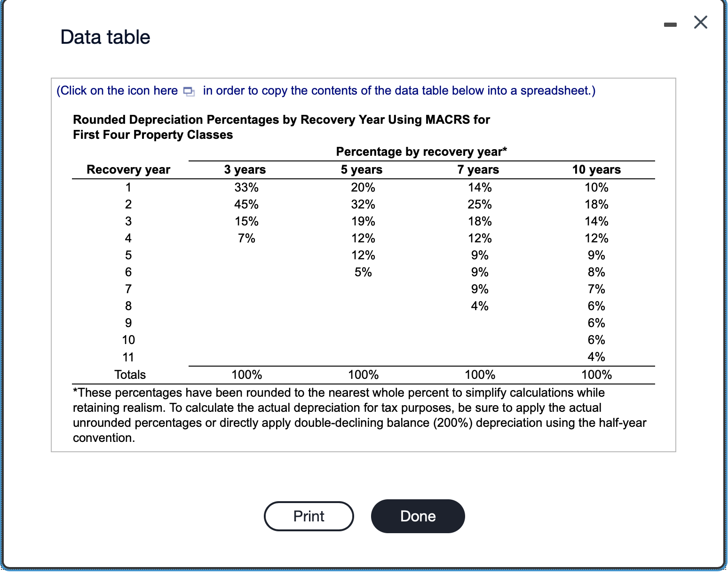Click the Percentage by recovery year heading
Screen dimensions: 728x576
[x=421, y=152]
